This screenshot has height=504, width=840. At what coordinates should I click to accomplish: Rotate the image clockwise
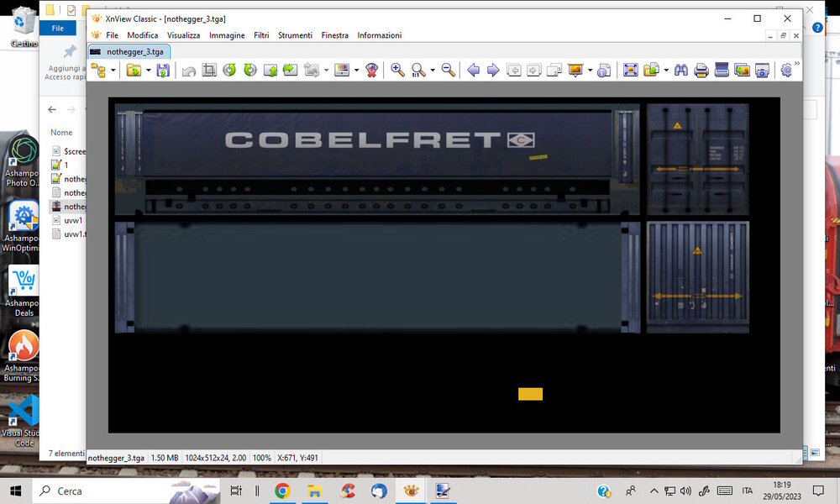(x=249, y=71)
